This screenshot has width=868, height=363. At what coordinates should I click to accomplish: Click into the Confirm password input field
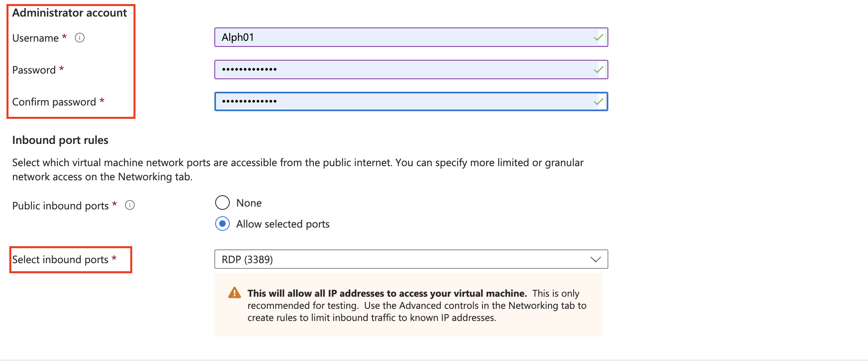[411, 101]
